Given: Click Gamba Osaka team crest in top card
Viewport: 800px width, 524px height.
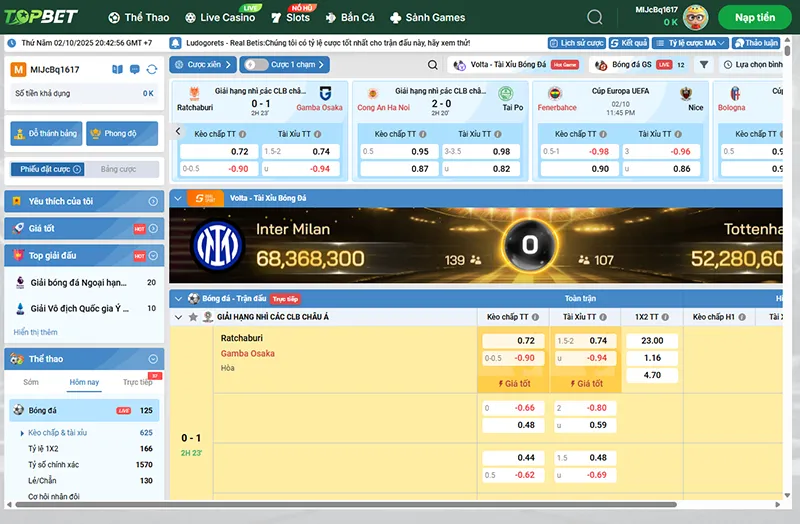Looking at the screenshot, I should [x=325, y=93].
